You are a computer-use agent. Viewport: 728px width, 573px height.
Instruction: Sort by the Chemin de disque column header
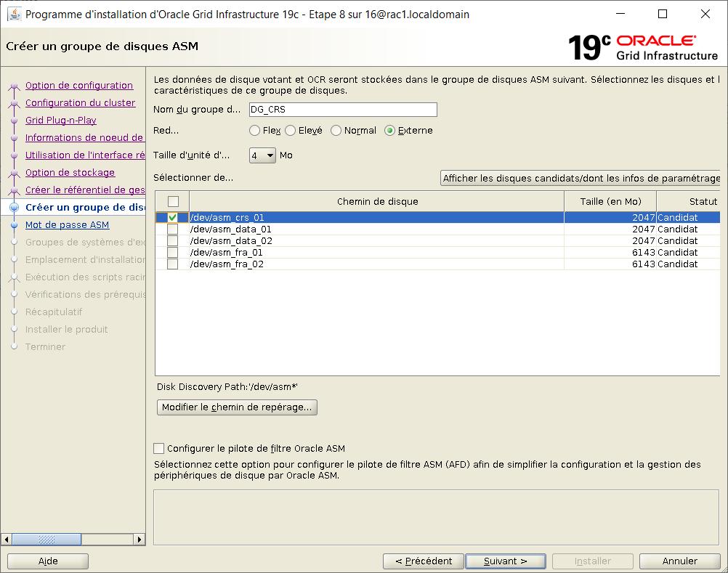click(x=377, y=201)
